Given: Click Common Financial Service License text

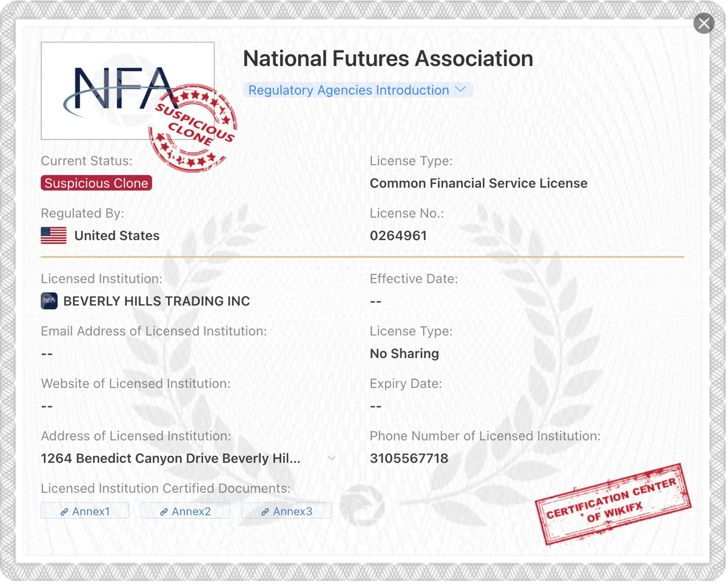Looking at the screenshot, I should click(x=480, y=184).
